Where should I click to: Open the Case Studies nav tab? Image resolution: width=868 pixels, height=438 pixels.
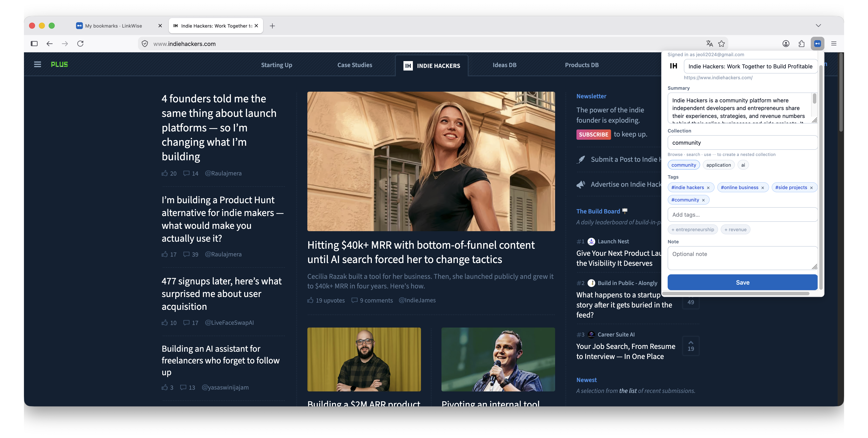tap(355, 65)
